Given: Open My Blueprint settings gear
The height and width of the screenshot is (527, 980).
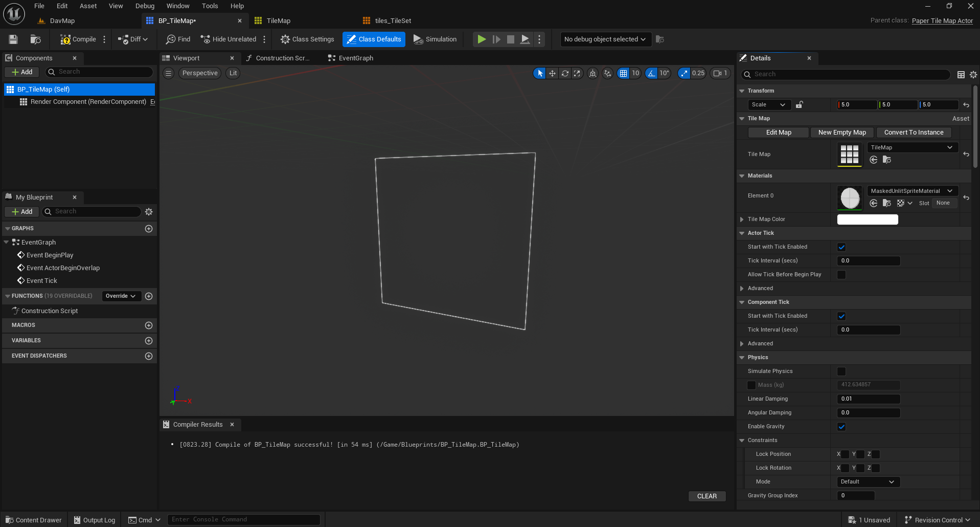Looking at the screenshot, I should 149,212.
